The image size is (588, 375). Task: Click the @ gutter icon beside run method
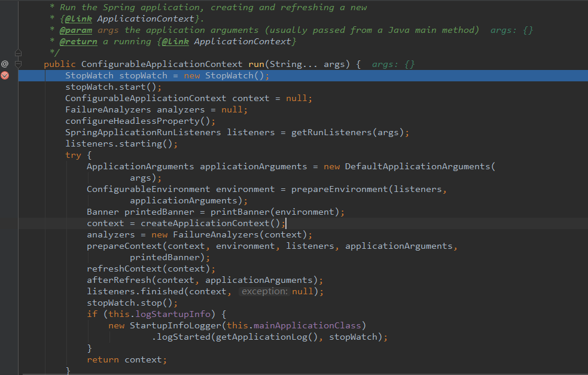[5, 64]
